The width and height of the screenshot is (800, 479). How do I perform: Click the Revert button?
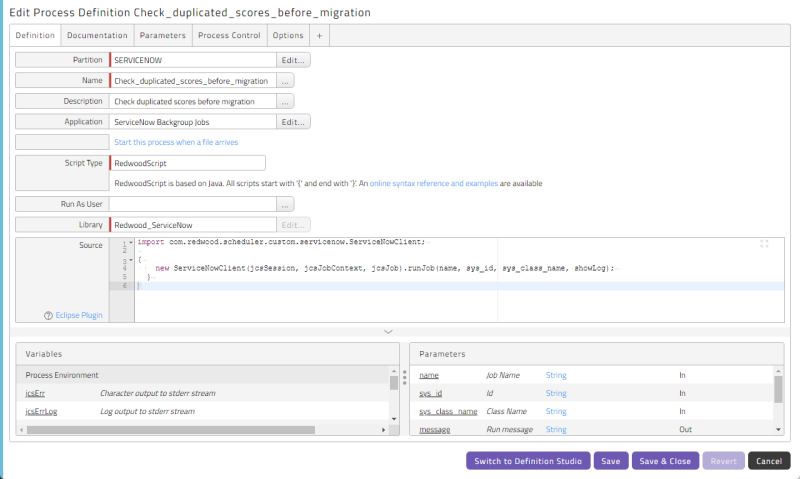tap(723, 461)
